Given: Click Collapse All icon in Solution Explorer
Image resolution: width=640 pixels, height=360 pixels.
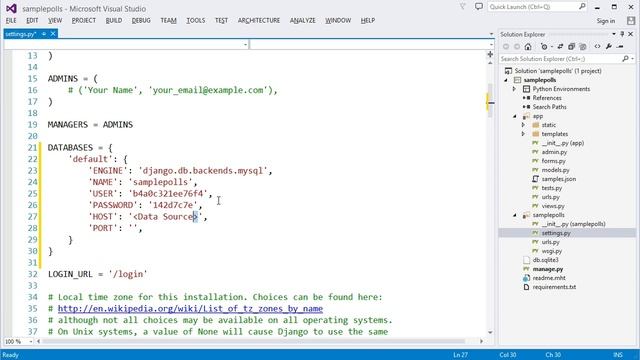Looking at the screenshot, I should (x=571, y=47).
